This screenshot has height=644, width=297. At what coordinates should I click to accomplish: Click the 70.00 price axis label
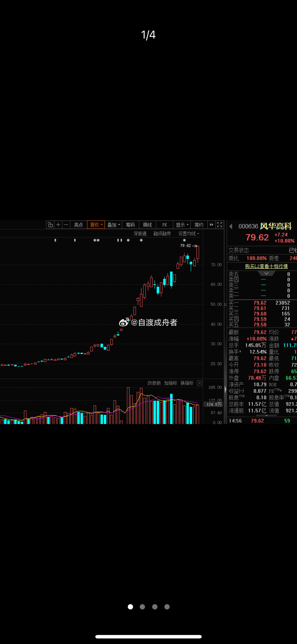216,265
